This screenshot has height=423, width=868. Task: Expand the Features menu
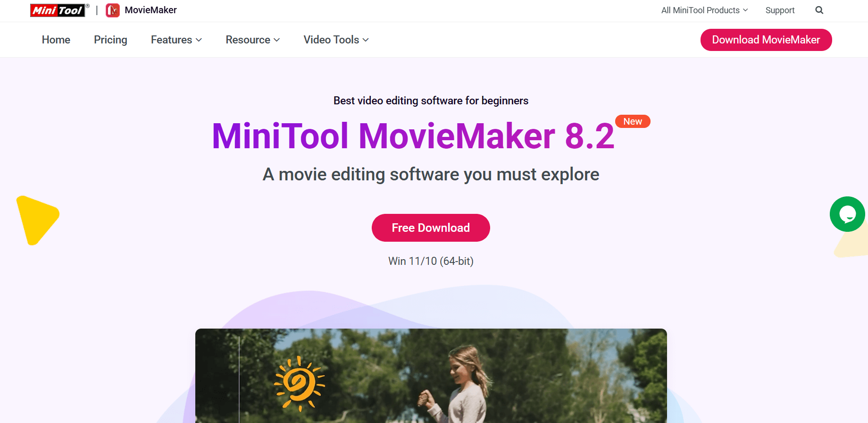(176, 40)
